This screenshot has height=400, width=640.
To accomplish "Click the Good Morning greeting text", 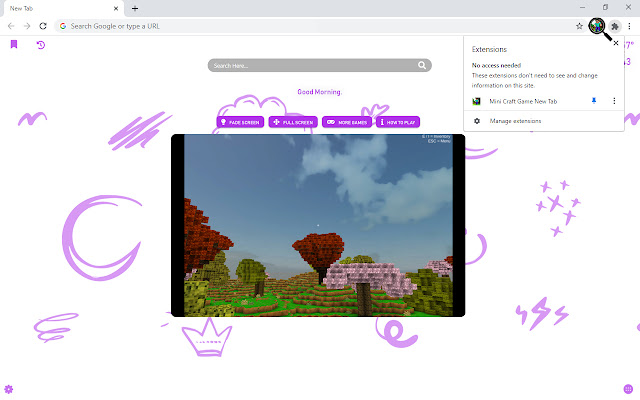I will (320, 92).
